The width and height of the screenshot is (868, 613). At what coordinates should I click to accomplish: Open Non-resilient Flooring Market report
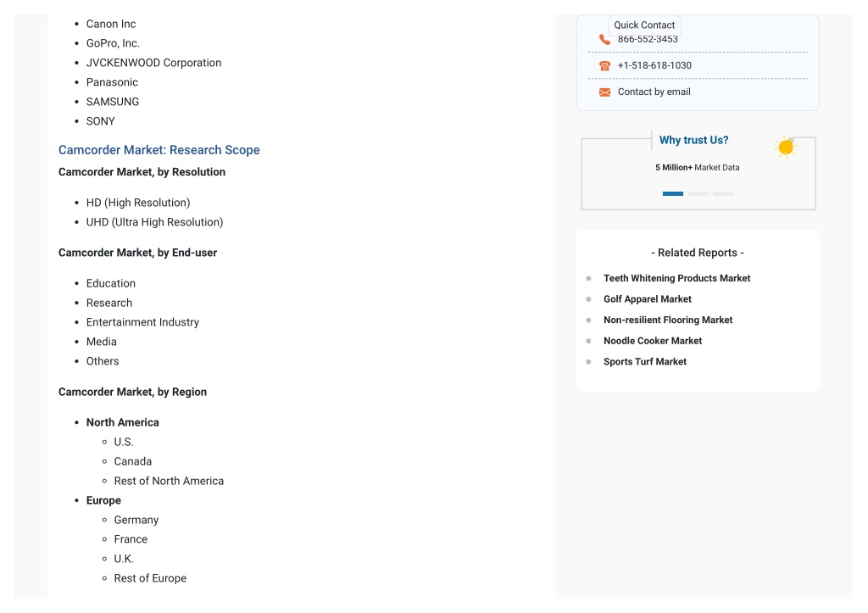pos(668,320)
